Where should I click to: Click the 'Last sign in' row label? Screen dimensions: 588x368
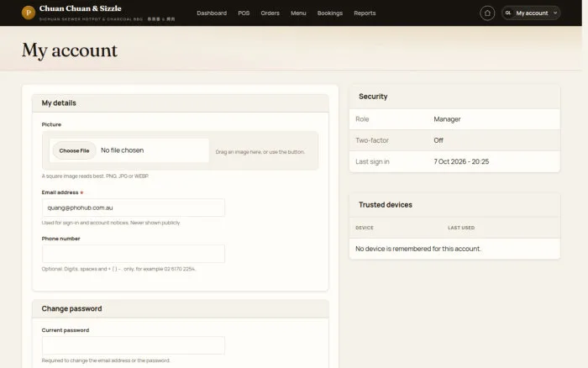[372, 161]
